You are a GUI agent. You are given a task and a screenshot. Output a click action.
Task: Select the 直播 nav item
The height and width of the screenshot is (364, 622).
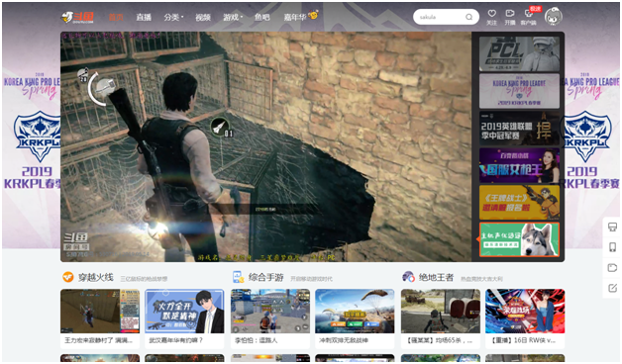[x=144, y=17]
